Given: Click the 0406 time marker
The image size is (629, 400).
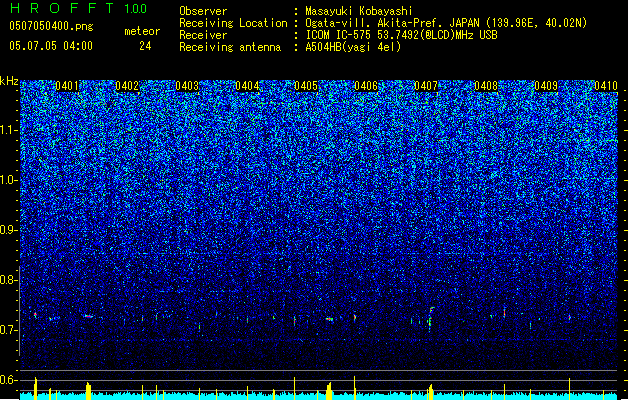Looking at the screenshot, I should (x=366, y=86).
